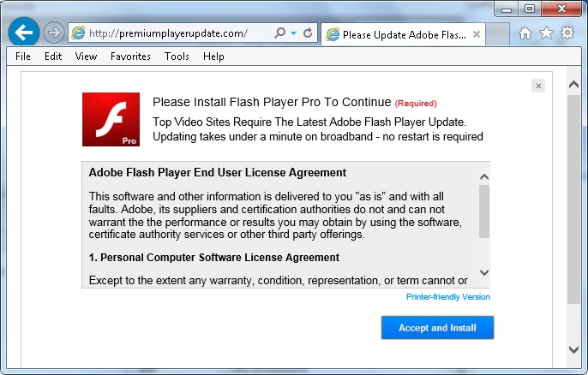Viewport: 588px width, 375px height.
Task: Click the Adobe Flash Player End User License heading
Action: (x=218, y=172)
